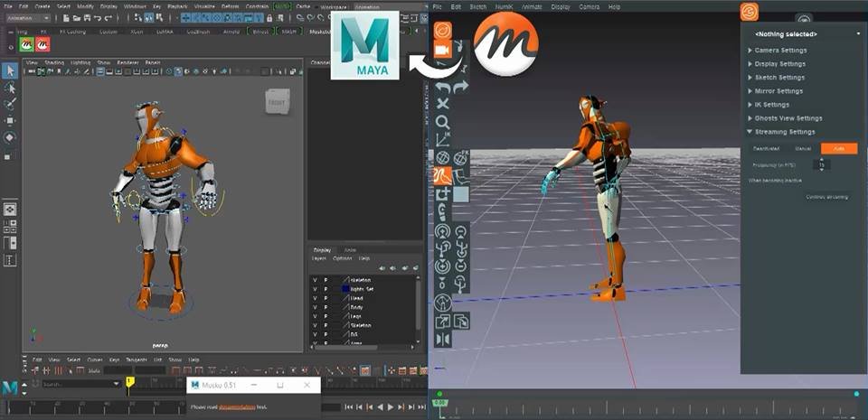Open the Deform menu in Maya
The image size is (868, 420).
[x=230, y=6]
